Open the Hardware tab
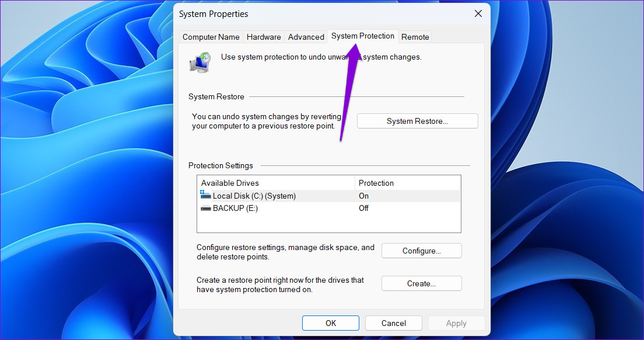 click(x=264, y=37)
